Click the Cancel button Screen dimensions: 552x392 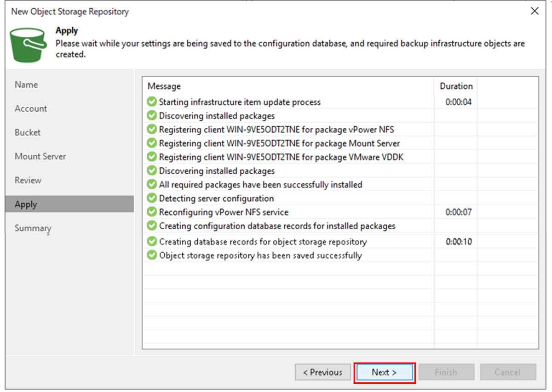pos(508,372)
